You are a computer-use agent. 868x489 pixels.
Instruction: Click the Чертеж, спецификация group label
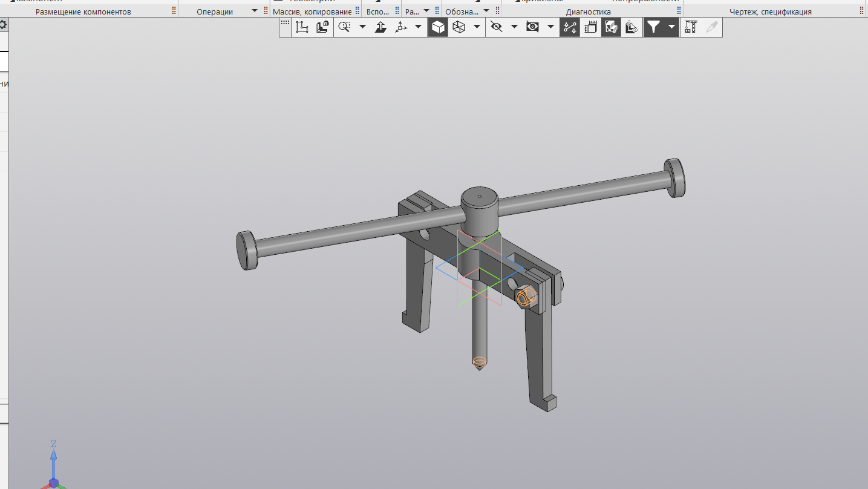(x=771, y=11)
